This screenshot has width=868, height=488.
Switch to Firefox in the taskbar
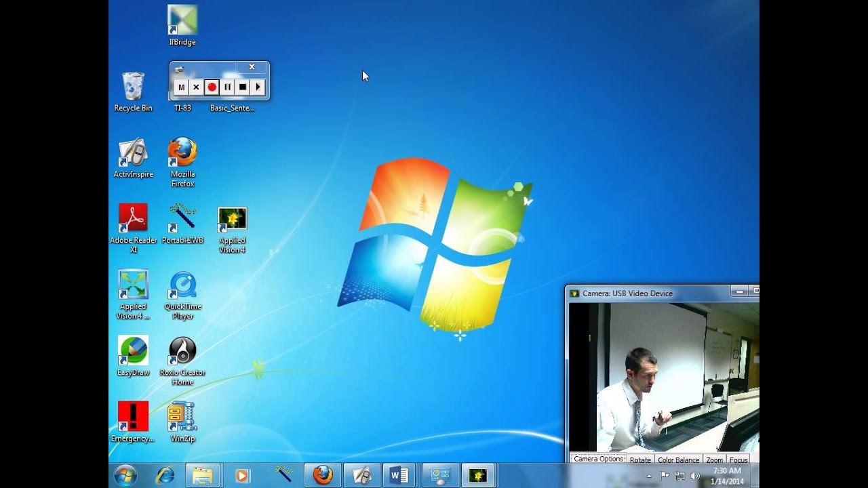coord(322,476)
